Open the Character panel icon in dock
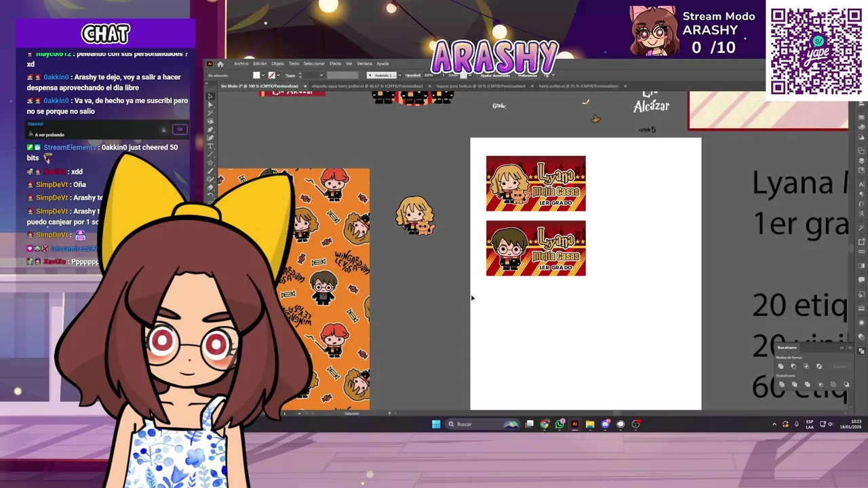 click(861, 184)
